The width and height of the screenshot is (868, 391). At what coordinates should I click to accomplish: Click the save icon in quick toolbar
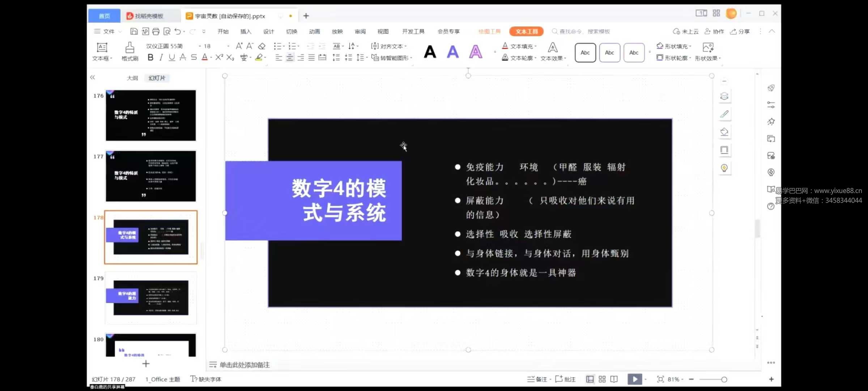[134, 31]
